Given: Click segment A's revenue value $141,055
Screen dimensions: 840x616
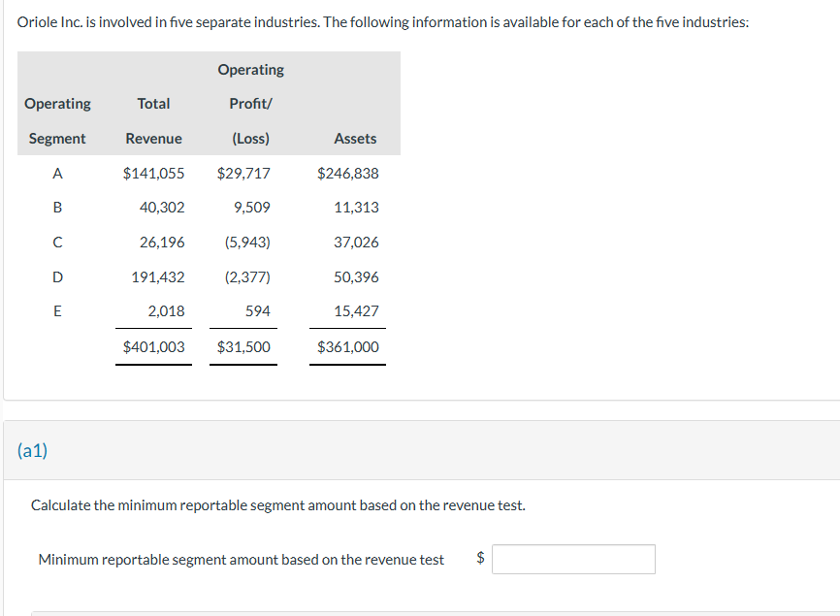Looking at the screenshot, I should click(153, 174).
